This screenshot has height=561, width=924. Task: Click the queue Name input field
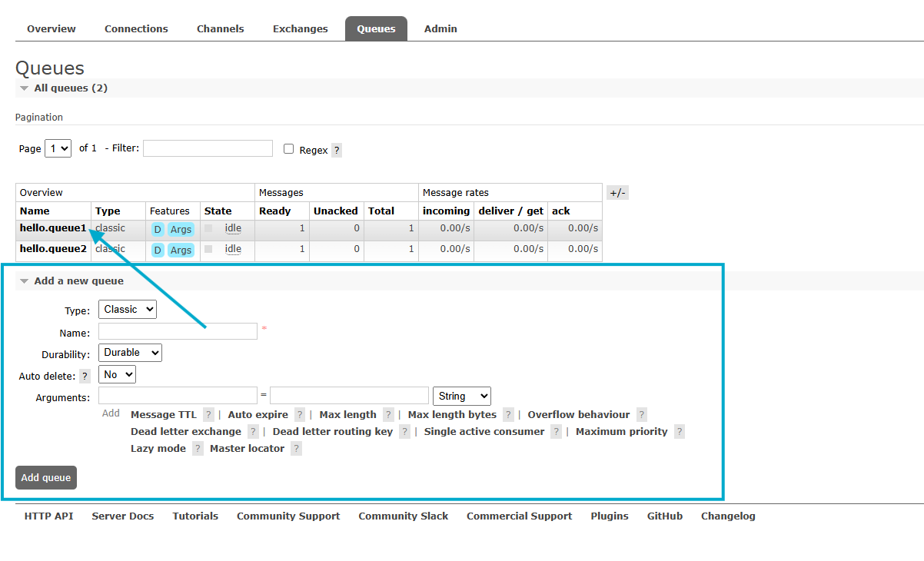pyautogui.click(x=178, y=331)
